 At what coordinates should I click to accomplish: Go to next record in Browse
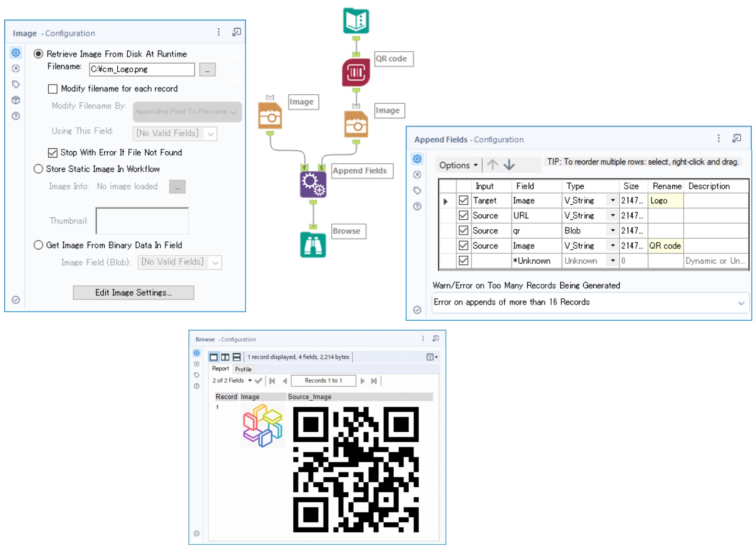[x=362, y=381]
